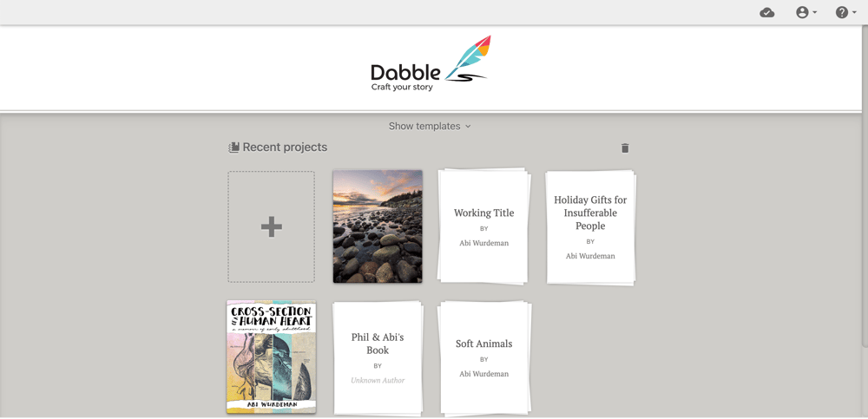Open the Working Title project

pos(483,227)
